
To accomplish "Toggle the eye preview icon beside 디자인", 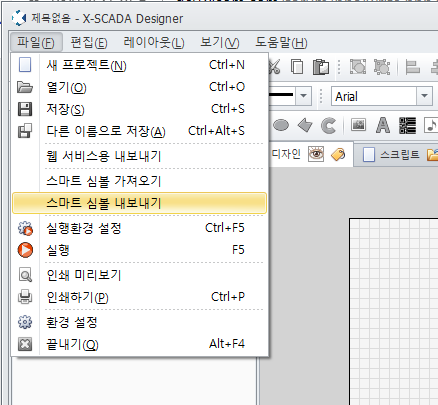I will click(x=316, y=154).
